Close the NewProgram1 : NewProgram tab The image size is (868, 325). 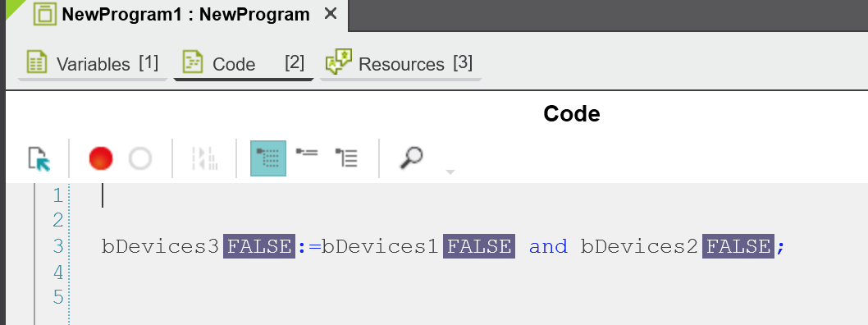click(x=331, y=14)
